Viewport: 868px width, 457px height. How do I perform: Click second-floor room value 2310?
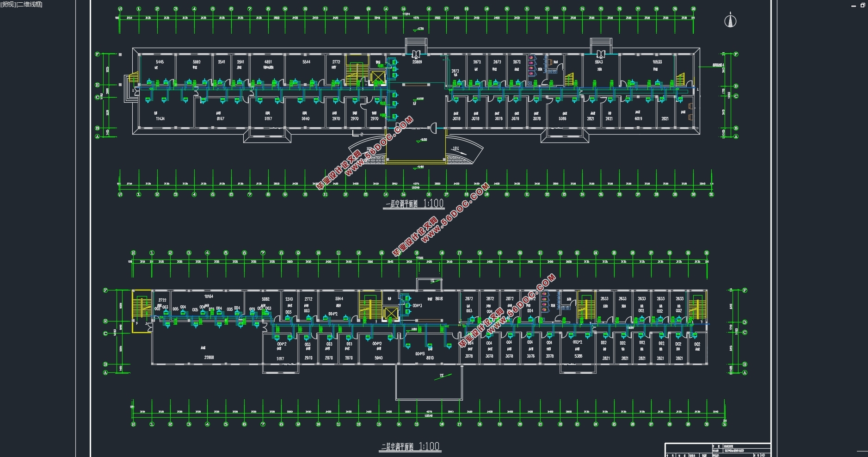coord(289,299)
